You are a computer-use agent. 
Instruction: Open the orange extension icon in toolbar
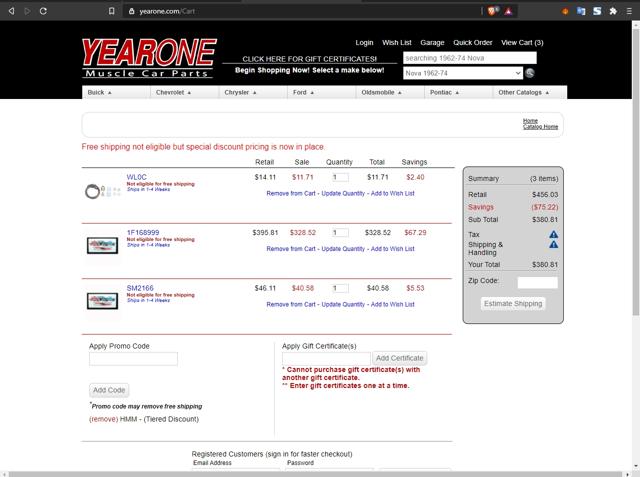click(x=565, y=11)
